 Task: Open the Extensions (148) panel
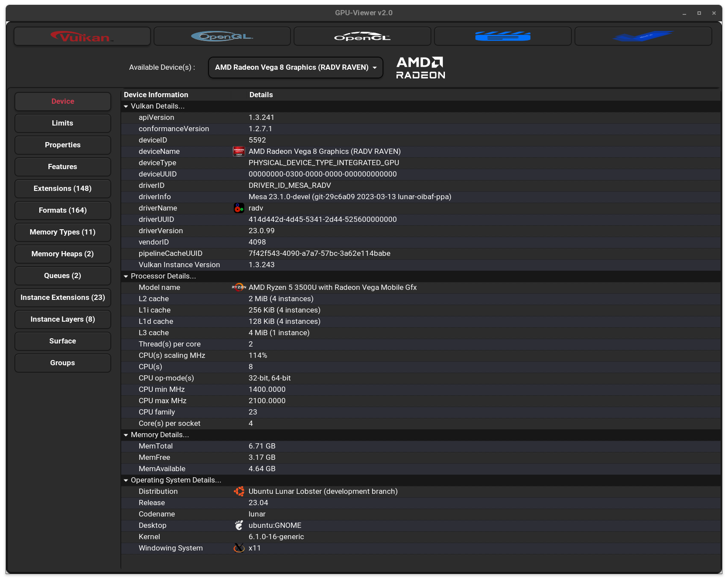coord(62,189)
